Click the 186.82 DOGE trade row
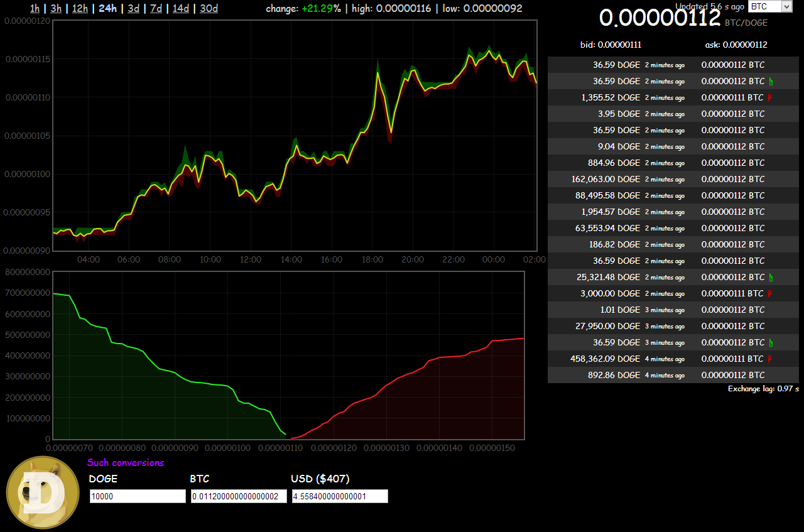The width and height of the screenshot is (804, 532). [x=673, y=244]
